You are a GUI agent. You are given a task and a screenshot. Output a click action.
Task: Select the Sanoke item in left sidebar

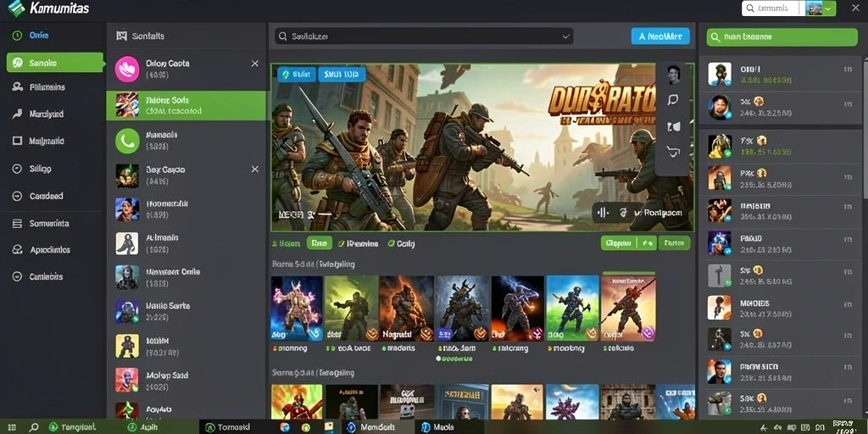pyautogui.click(x=55, y=63)
